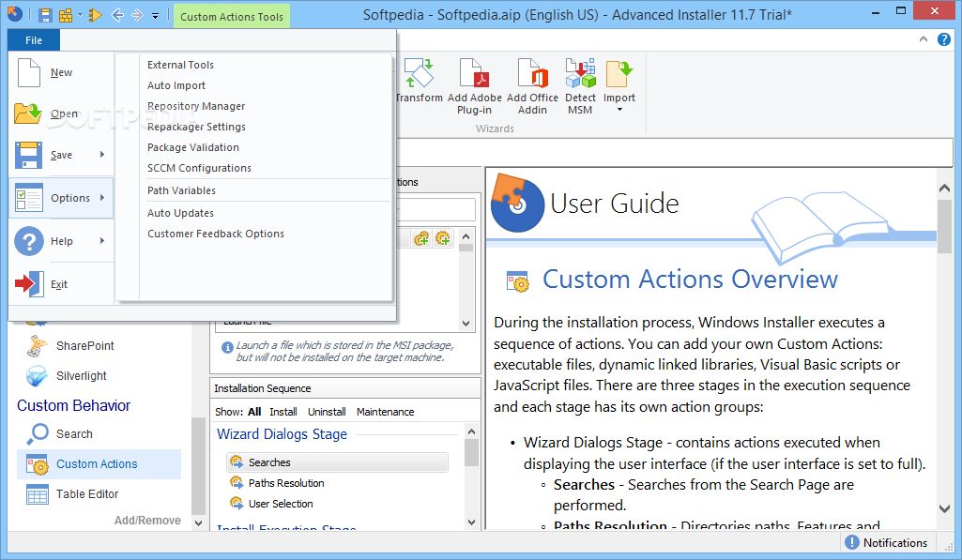Open SCCM Configurations option
962x560 pixels.
(x=199, y=168)
